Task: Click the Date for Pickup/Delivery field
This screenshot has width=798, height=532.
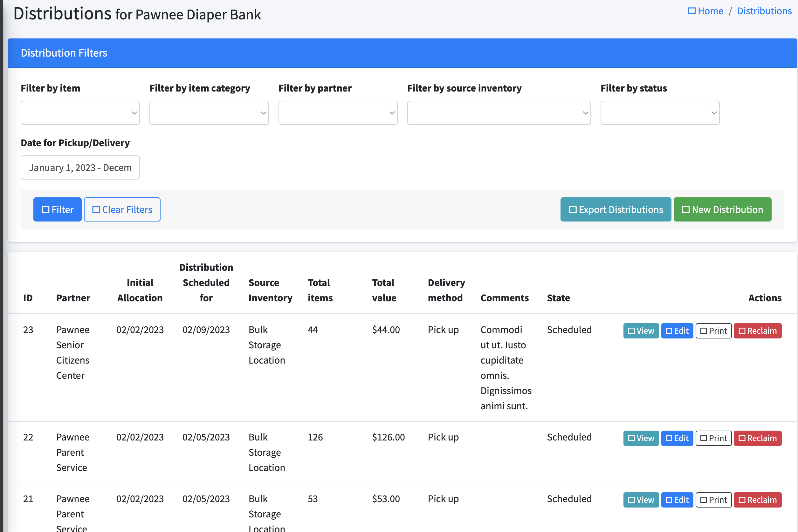Action: click(x=80, y=167)
